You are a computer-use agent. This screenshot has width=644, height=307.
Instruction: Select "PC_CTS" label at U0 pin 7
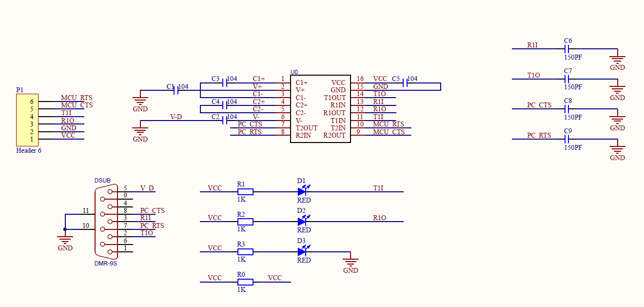(250, 124)
